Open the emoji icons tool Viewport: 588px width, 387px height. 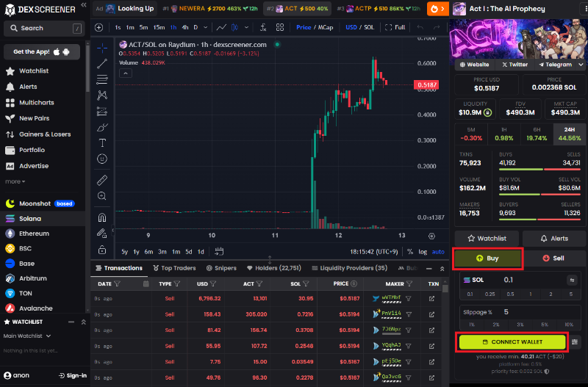[102, 159]
